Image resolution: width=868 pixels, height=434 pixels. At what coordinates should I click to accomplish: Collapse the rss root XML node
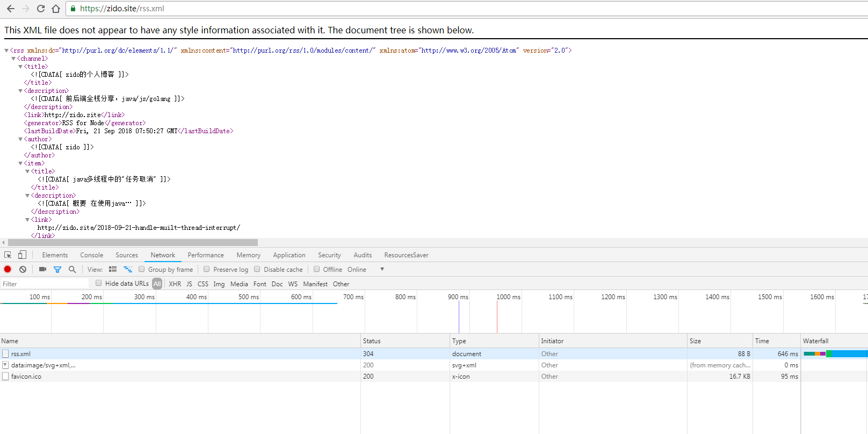pos(6,50)
